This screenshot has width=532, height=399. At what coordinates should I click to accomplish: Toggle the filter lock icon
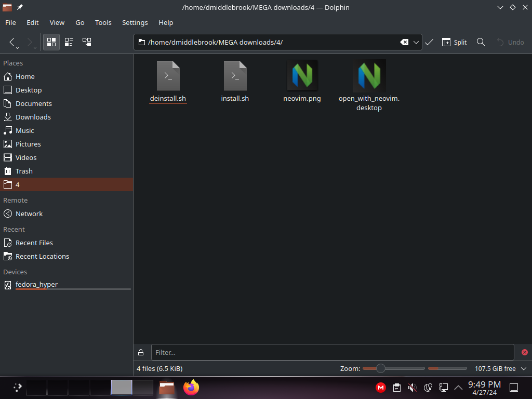coord(141,353)
